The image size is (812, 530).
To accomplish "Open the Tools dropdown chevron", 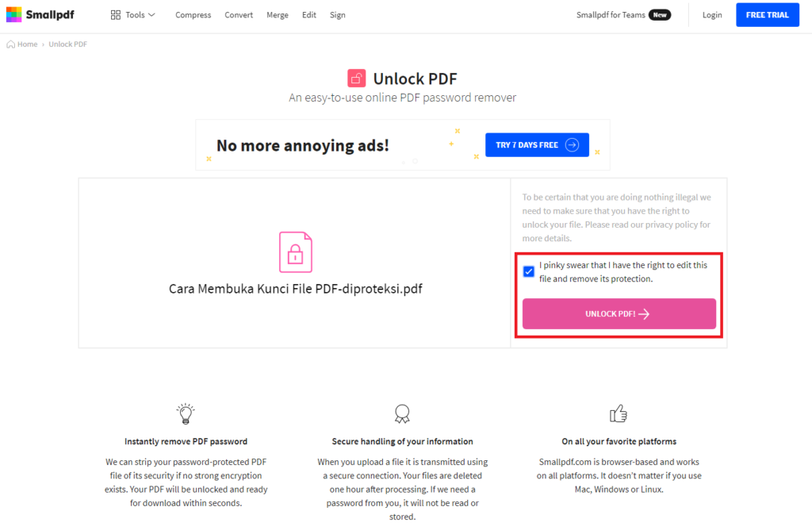I will tap(150, 13).
